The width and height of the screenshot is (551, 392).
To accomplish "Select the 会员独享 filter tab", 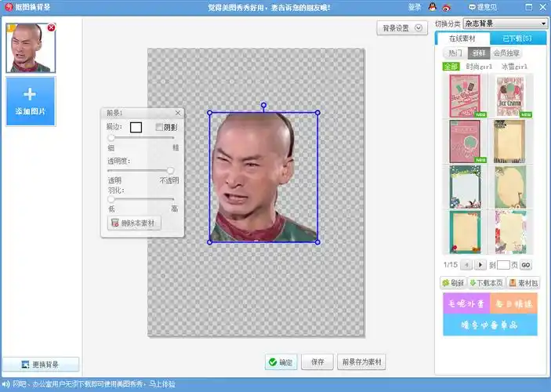I will point(506,53).
